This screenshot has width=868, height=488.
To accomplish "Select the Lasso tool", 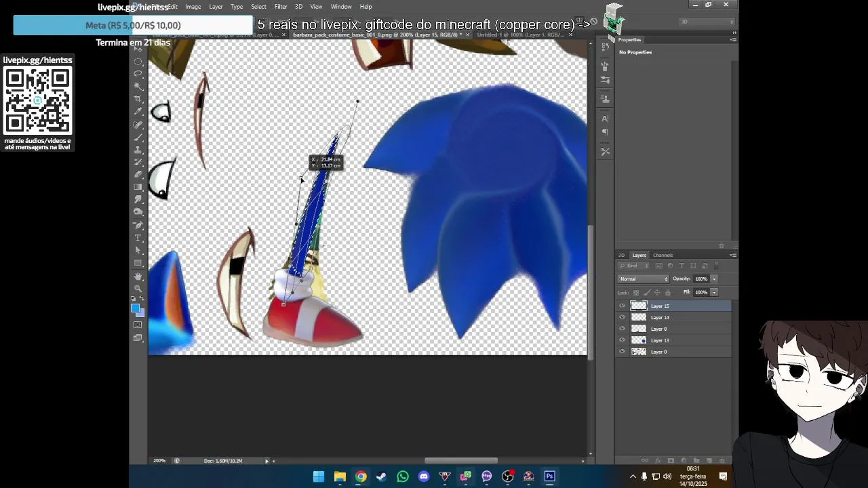I will pos(138,73).
